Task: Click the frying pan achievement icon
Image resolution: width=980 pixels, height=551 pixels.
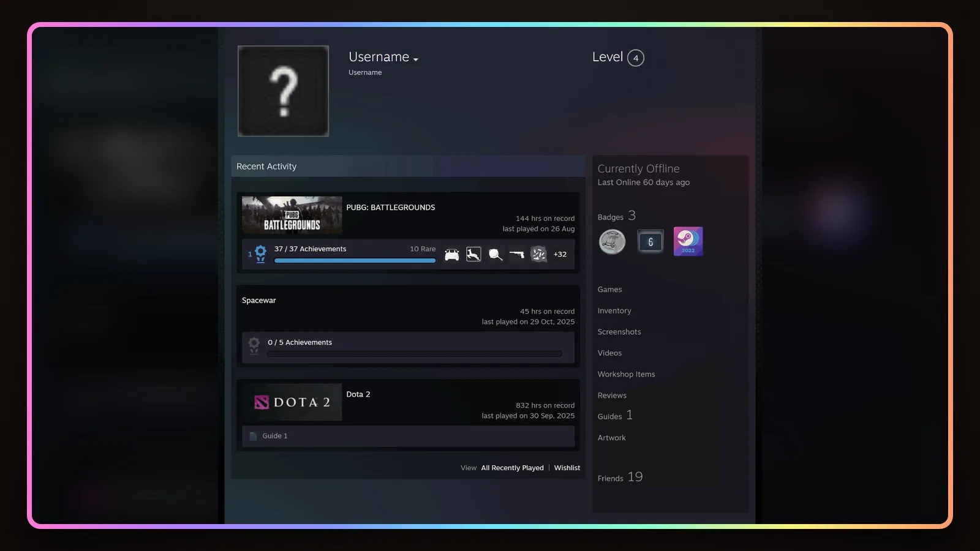Action: click(x=496, y=254)
